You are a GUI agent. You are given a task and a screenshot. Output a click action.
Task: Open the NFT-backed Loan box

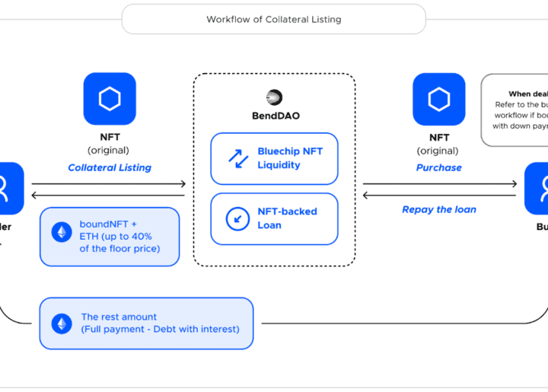[x=274, y=218]
